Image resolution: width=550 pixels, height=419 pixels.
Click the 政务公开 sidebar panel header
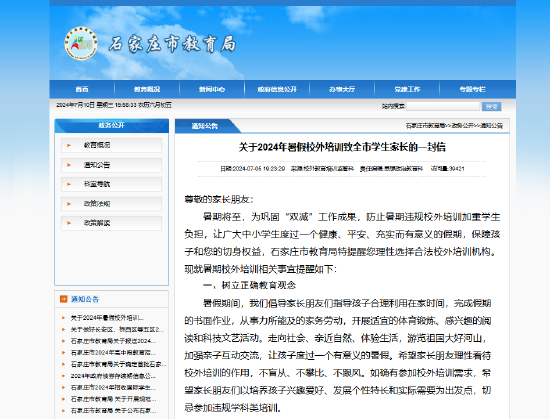pyautogui.click(x=112, y=126)
